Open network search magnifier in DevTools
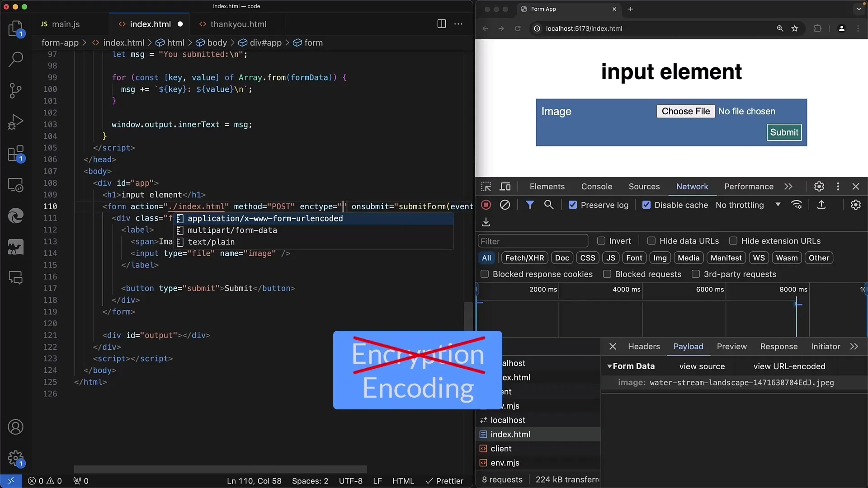The width and height of the screenshot is (868, 488). (549, 205)
